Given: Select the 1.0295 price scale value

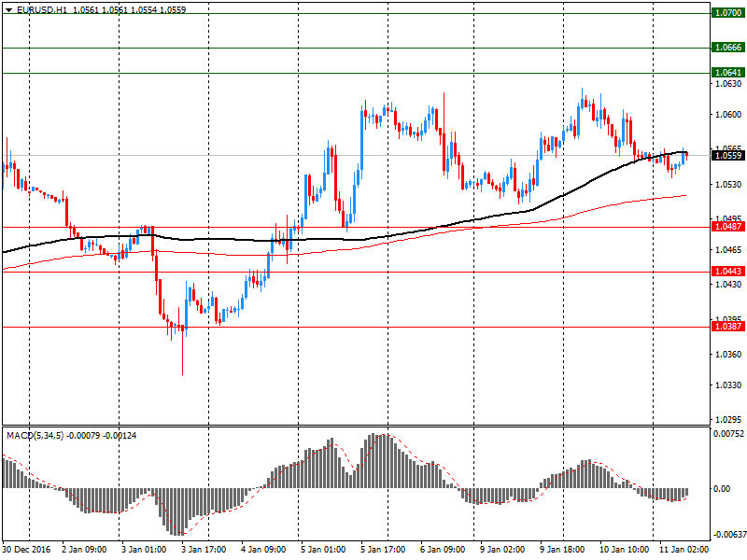Looking at the screenshot, I should click(728, 419).
